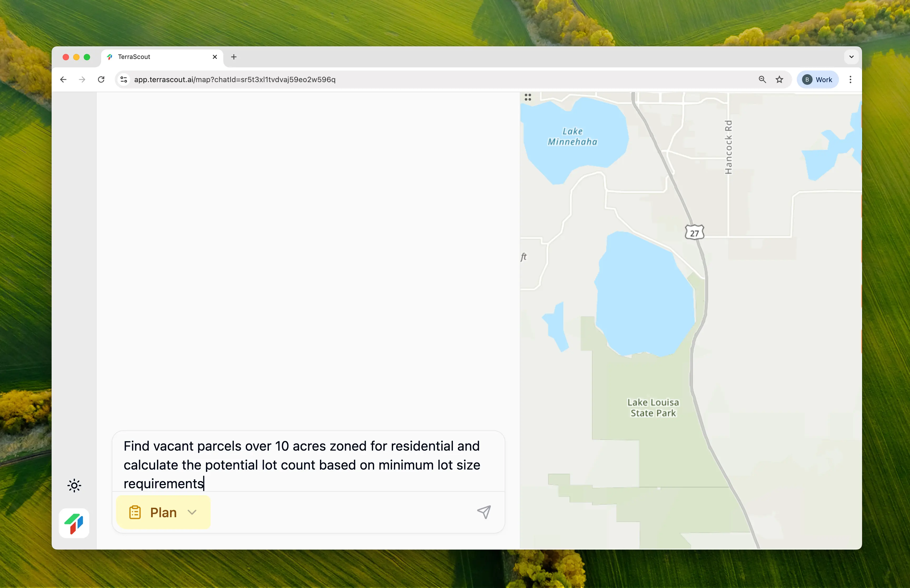Click the browser back arrow

point(63,79)
